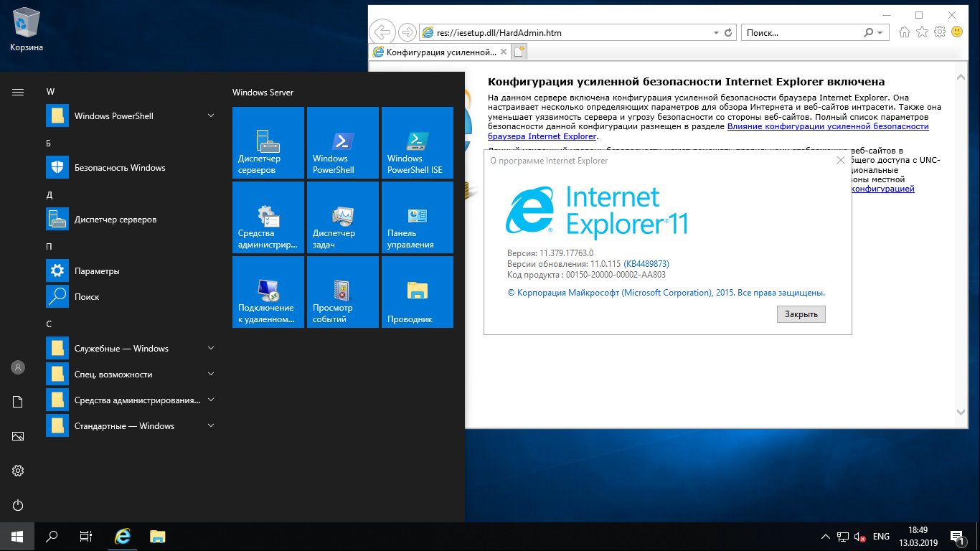Open the hamburger menu in Start
This screenshot has height=551, width=980.
tap(18, 92)
